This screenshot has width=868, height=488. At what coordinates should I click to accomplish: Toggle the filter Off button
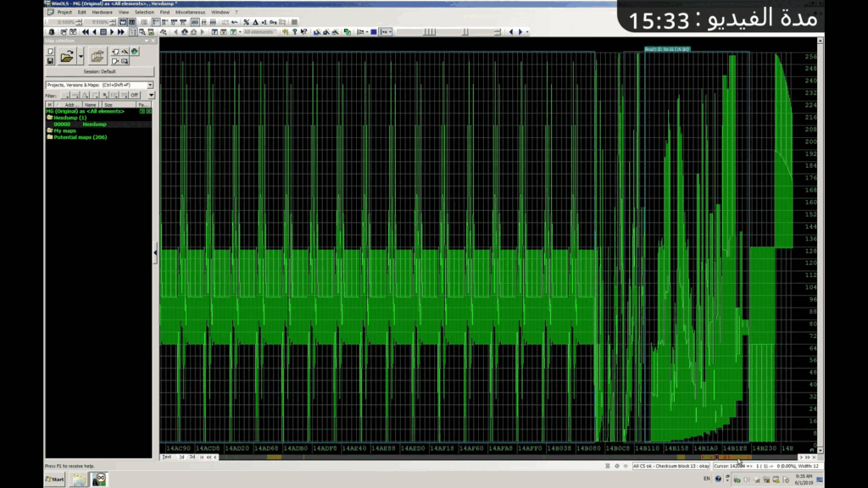tap(134, 95)
